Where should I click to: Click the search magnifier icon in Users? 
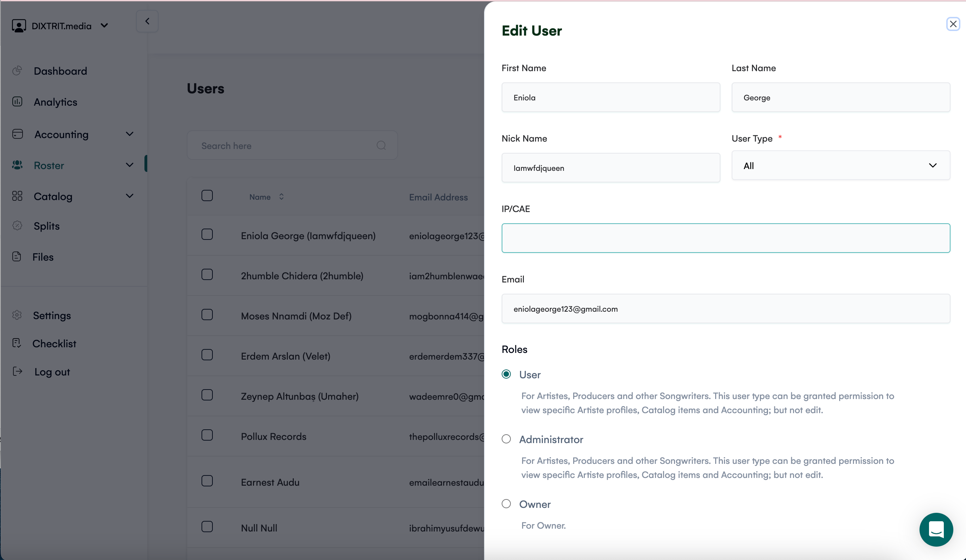click(381, 145)
